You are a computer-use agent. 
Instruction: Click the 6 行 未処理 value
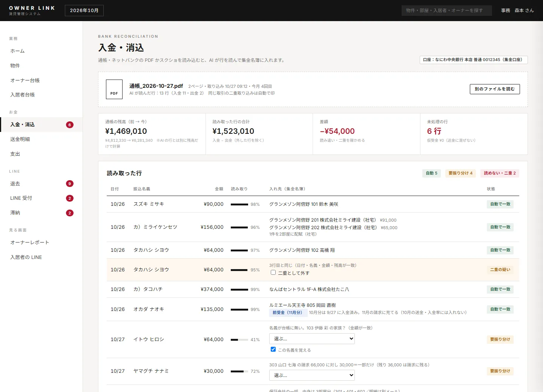point(434,131)
